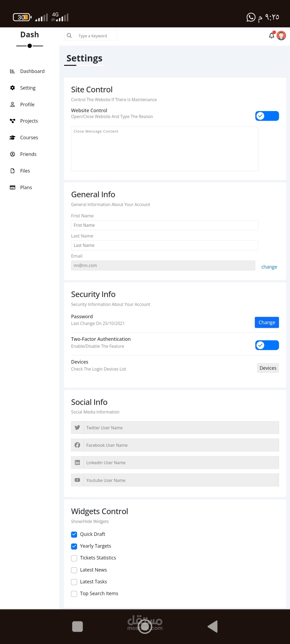Screen dimensions: 290x644
Task: Click the LinkedIn icon in Social Info
Action: [77, 463]
